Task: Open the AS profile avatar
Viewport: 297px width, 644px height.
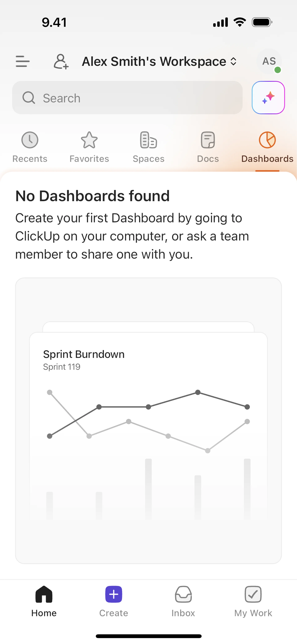Action: click(x=269, y=61)
